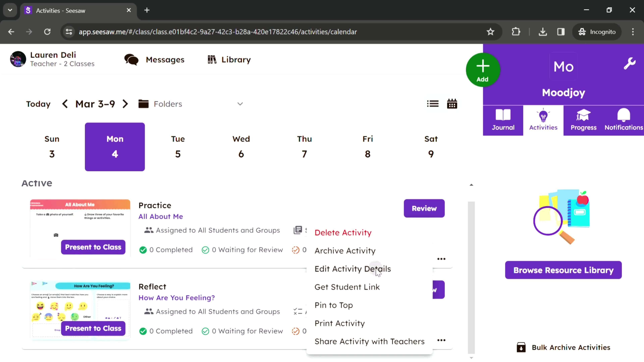Click the Messages speech bubble icon
Image resolution: width=644 pixels, height=362 pixels.
click(131, 59)
